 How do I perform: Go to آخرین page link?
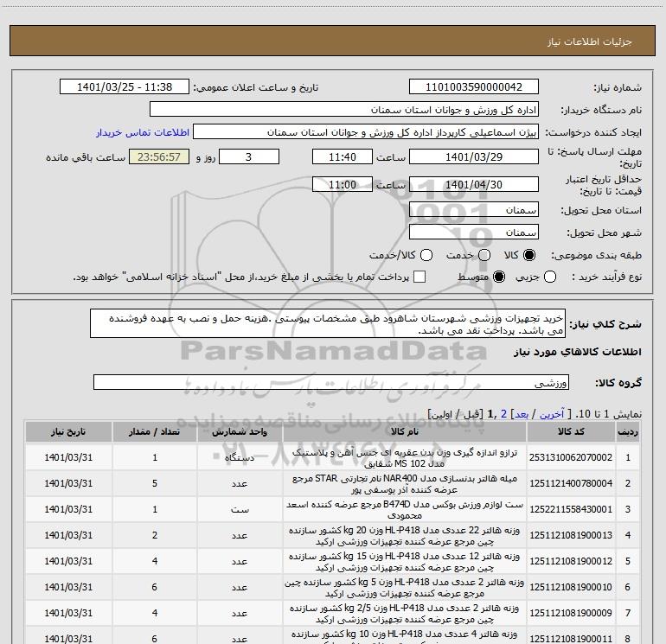point(552,414)
